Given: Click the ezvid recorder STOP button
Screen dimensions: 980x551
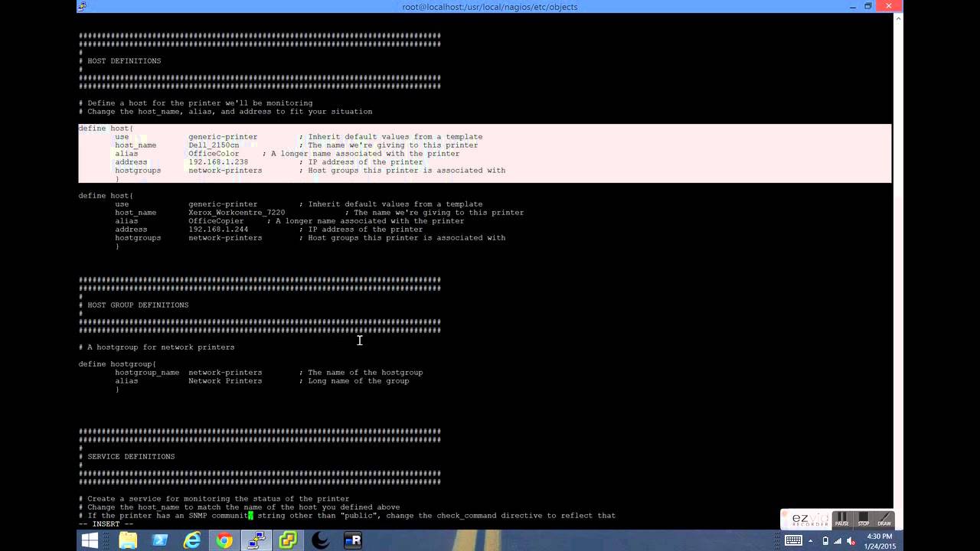Looking at the screenshot, I should [863, 519].
